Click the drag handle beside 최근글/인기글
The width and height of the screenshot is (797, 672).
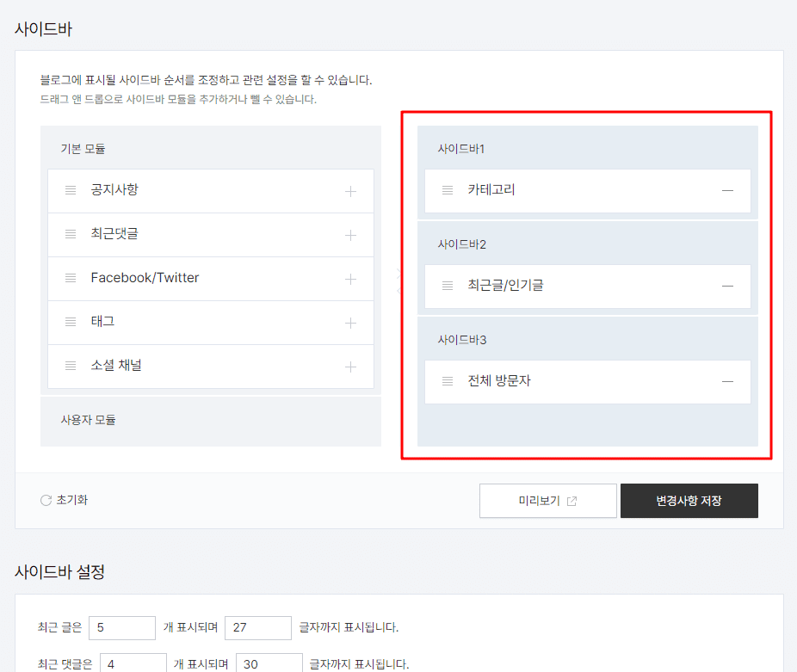click(447, 286)
